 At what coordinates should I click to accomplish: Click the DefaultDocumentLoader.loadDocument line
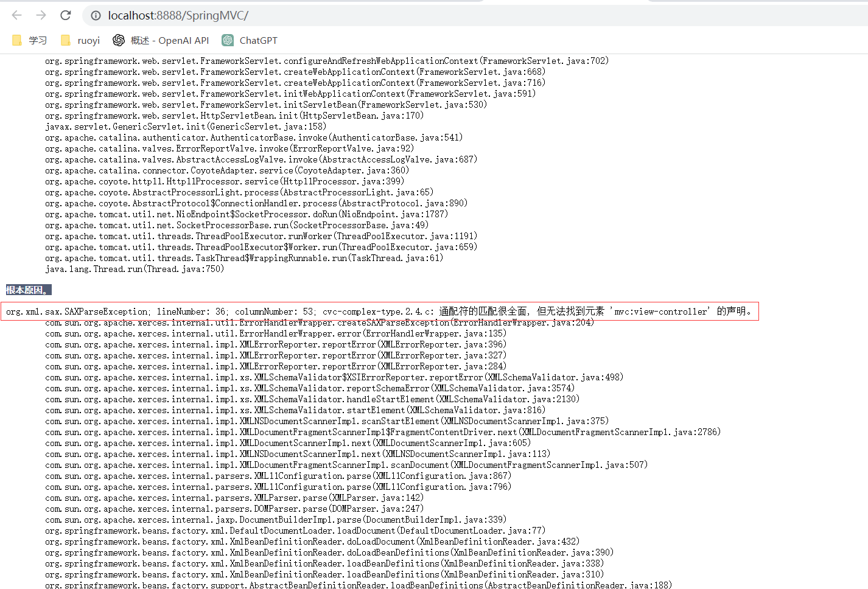click(x=295, y=531)
